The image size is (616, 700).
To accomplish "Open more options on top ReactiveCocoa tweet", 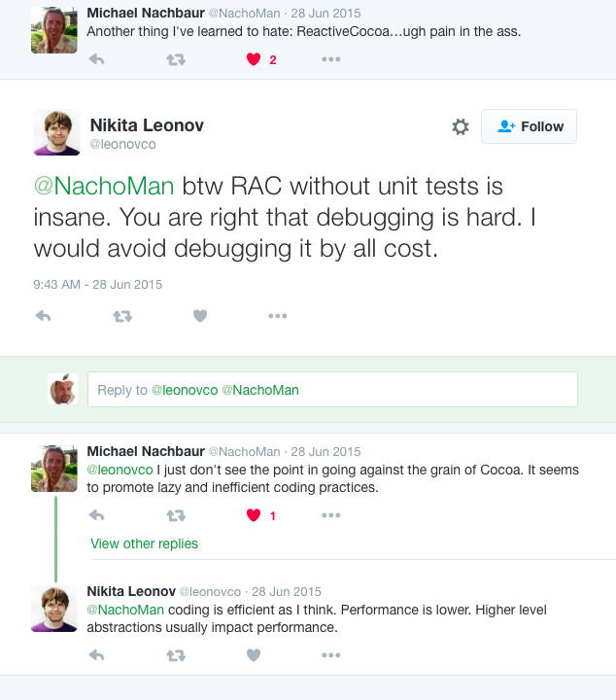I will [x=331, y=59].
